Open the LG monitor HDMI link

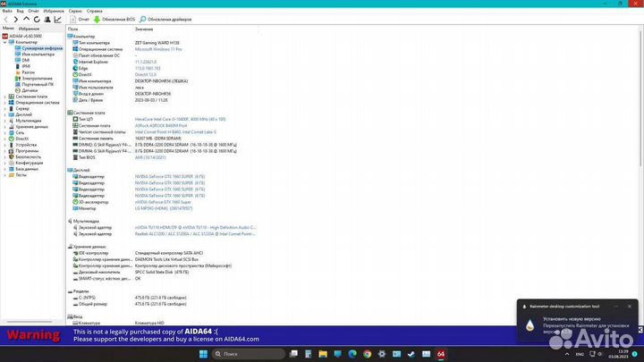[164, 208]
